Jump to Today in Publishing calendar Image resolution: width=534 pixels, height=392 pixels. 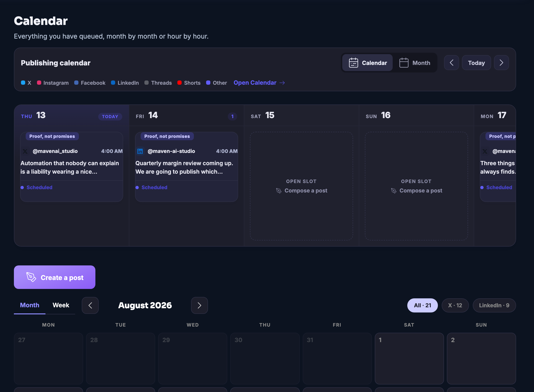pyautogui.click(x=476, y=63)
